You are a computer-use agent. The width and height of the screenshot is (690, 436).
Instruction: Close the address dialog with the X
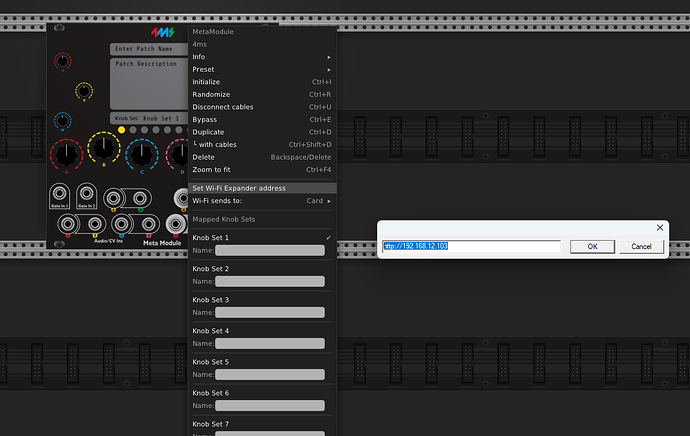point(660,227)
